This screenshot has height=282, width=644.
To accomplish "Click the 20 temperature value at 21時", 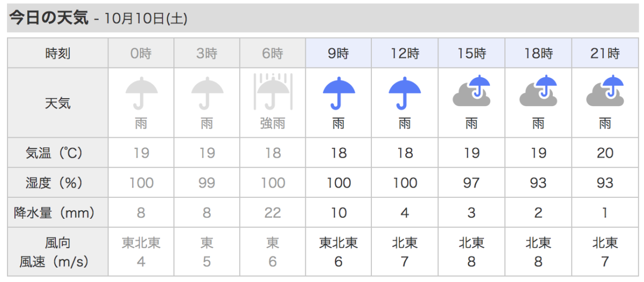I will [605, 153].
